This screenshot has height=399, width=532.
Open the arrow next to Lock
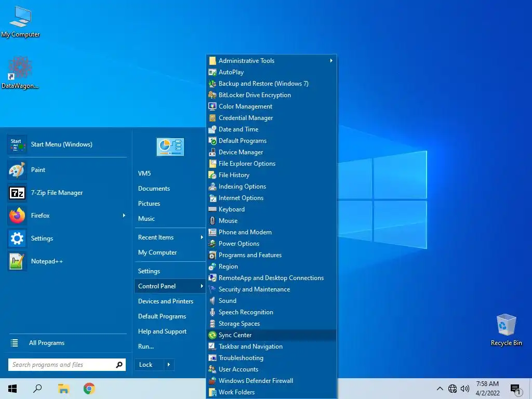tap(169, 365)
